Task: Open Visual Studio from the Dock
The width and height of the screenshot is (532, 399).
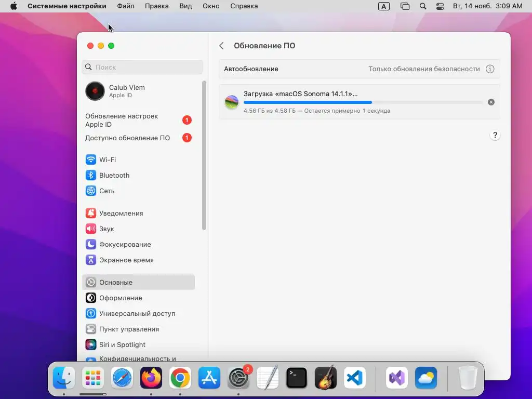Action: (x=397, y=378)
